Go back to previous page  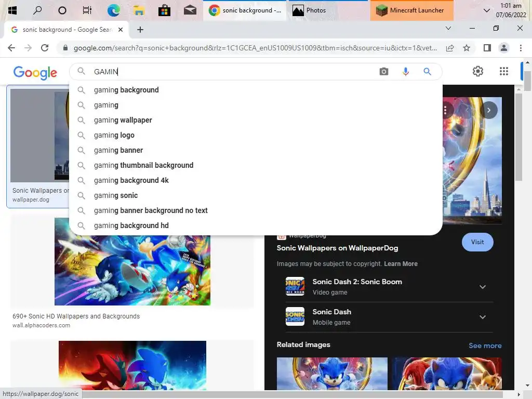[x=11, y=48]
